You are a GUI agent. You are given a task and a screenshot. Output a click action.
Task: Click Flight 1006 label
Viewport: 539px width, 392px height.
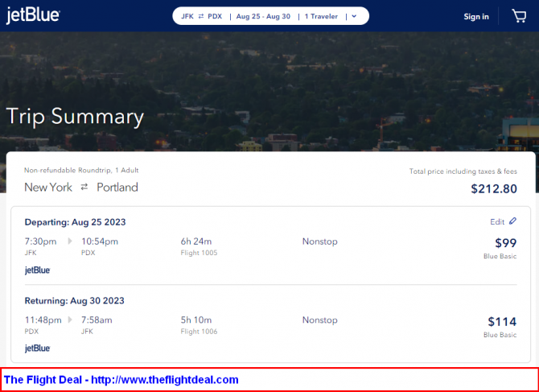click(x=199, y=332)
